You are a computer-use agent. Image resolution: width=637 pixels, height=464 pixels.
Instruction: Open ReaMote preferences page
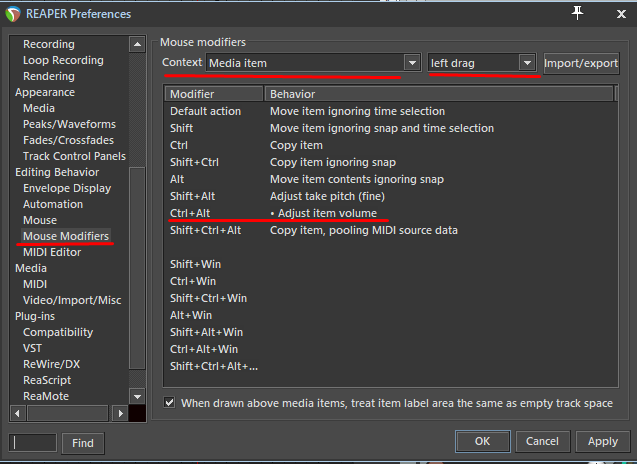[x=46, y=396]
